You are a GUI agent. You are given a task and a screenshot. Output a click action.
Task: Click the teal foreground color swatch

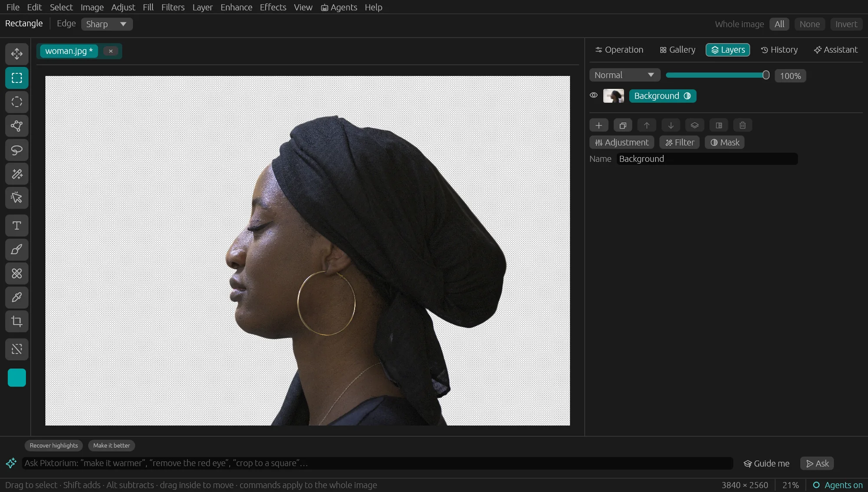point(17,377)
